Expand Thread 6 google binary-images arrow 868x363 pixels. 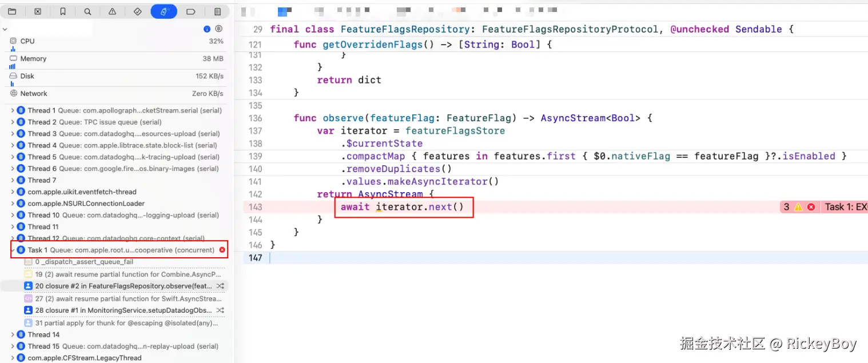[x=13, y=169]
